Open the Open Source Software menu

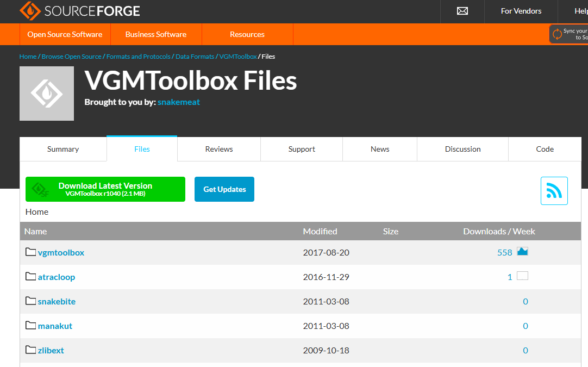tap(65, 34)
